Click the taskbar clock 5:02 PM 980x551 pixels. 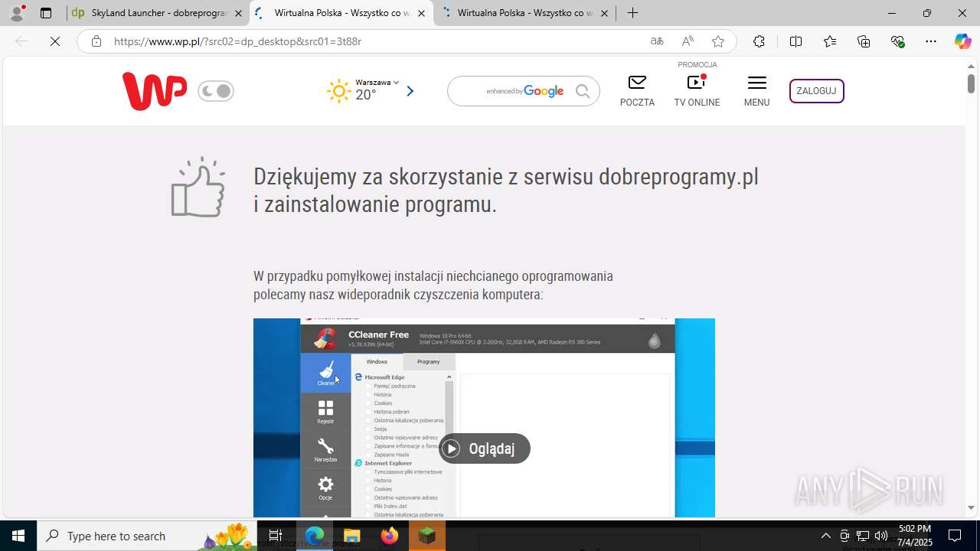915,529
